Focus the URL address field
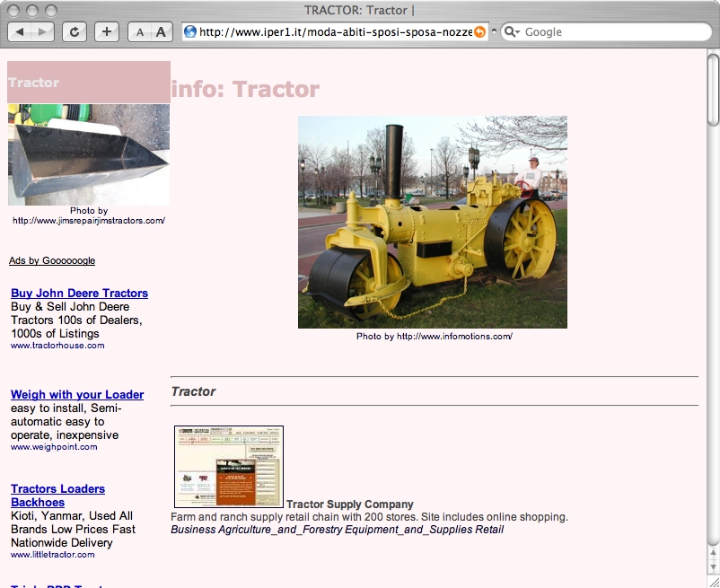This screenshot has height=588, width=720. point(332,32)
